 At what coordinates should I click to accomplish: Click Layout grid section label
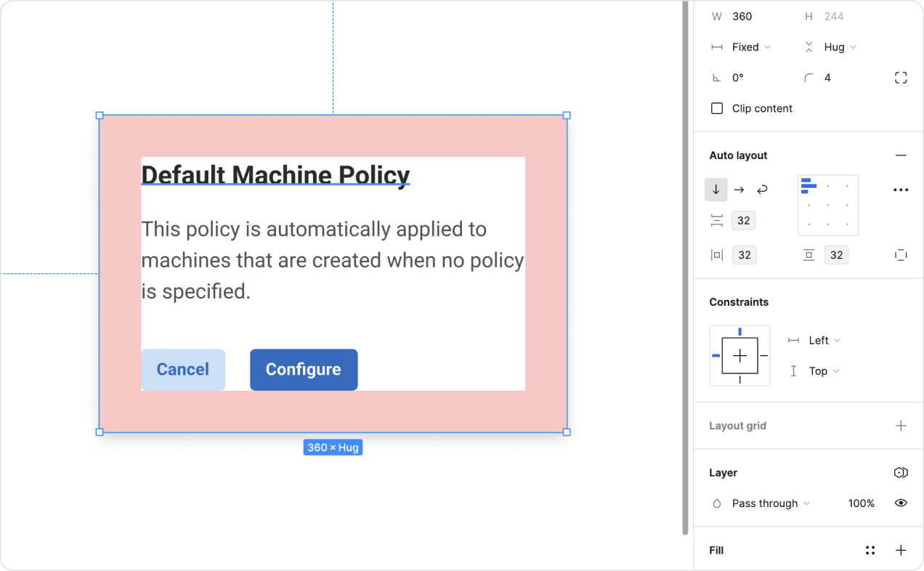(737, 426)
